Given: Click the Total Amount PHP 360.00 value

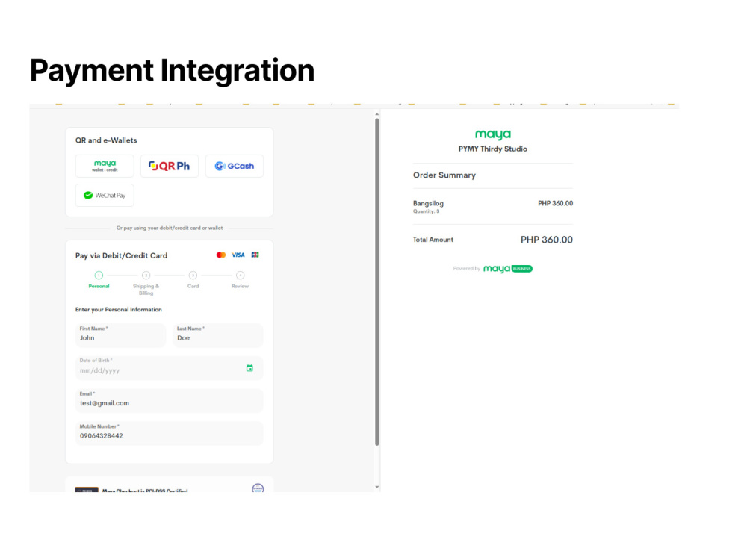Looking at the screenshot, I should pos(547,240).
